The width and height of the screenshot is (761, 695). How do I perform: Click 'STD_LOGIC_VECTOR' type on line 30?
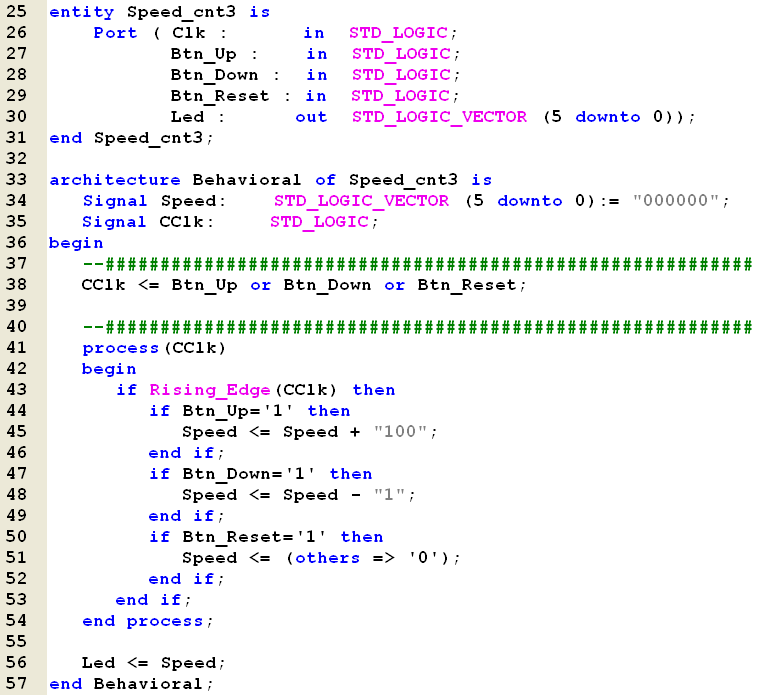pos(439,117)
